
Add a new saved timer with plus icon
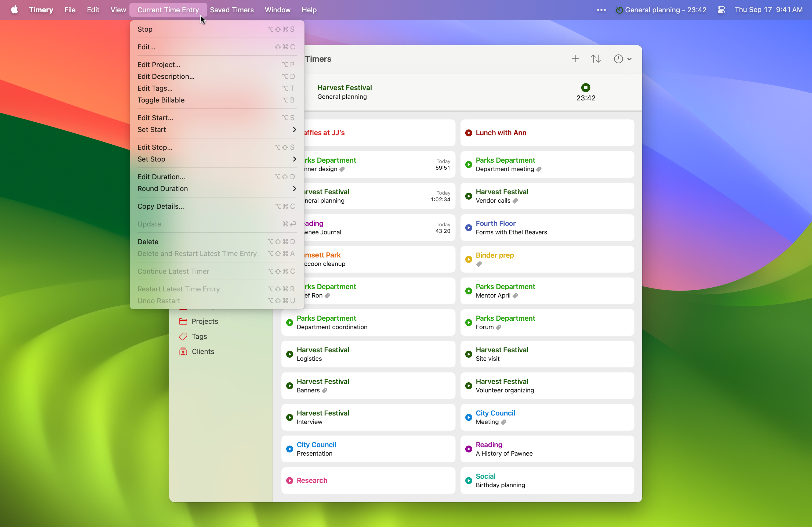[575, 59]
